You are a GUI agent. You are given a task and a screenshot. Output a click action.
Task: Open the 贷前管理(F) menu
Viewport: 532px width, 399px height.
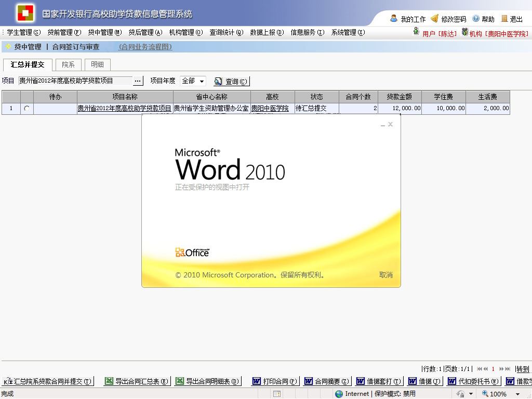[x=64, y=32]
